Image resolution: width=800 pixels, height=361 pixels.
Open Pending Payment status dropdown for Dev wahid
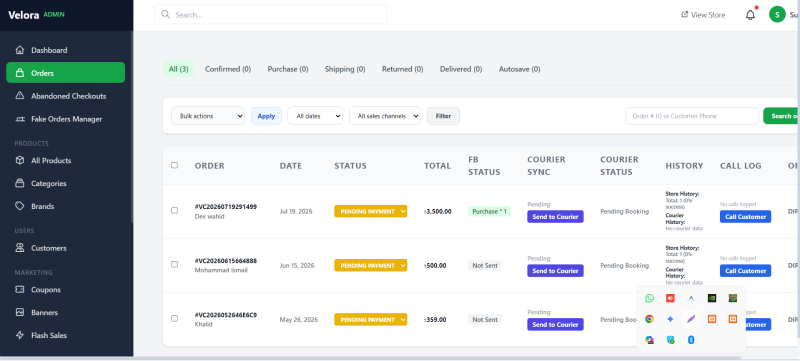click(x=371, y=211)
